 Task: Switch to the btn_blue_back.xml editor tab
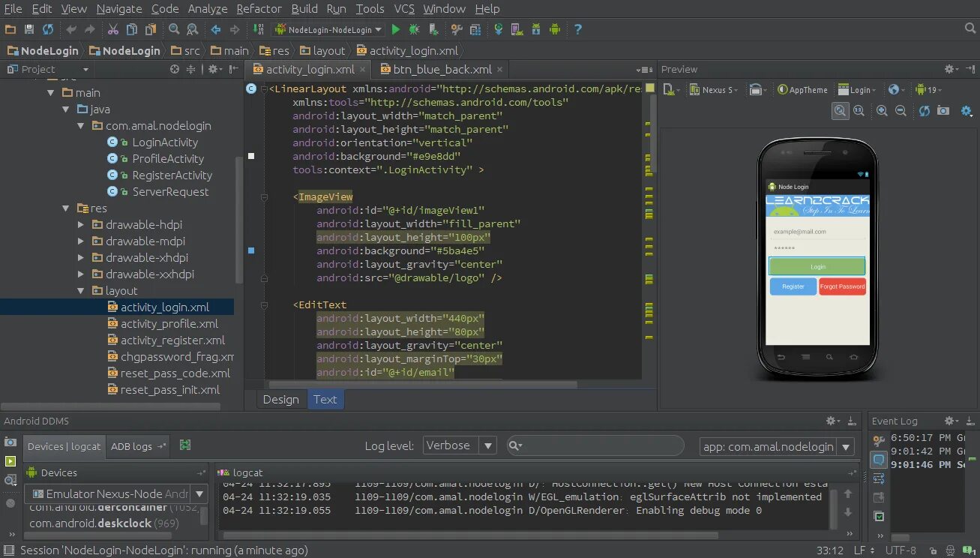click(x=442, y=69)
